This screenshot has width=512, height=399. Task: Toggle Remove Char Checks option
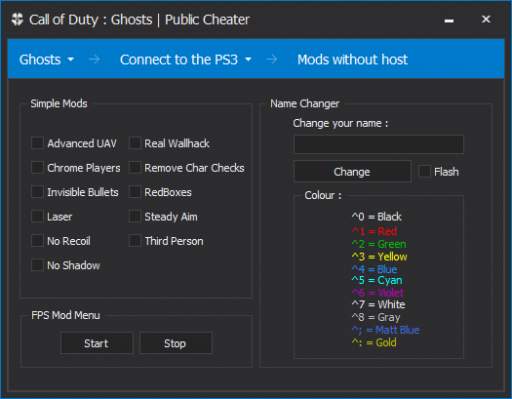point(135,167)
